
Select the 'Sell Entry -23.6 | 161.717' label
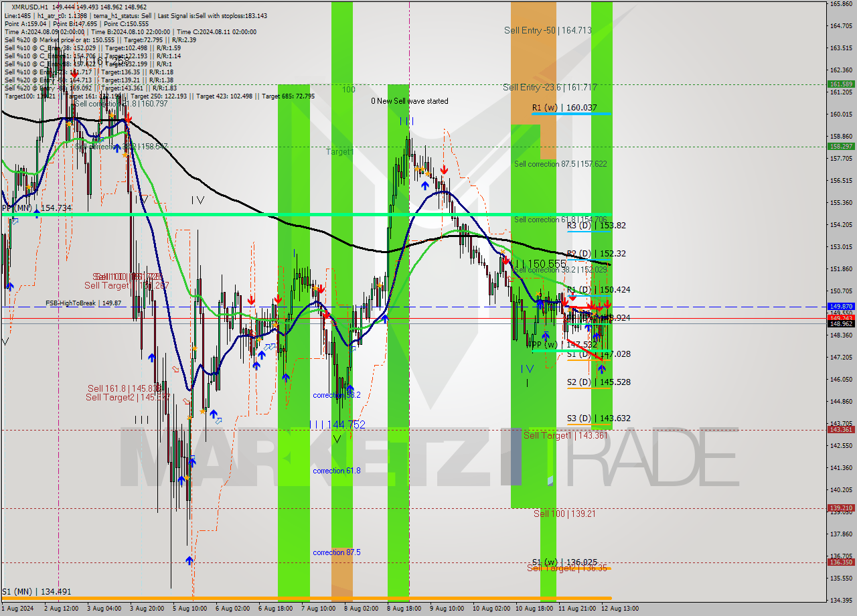550,87
